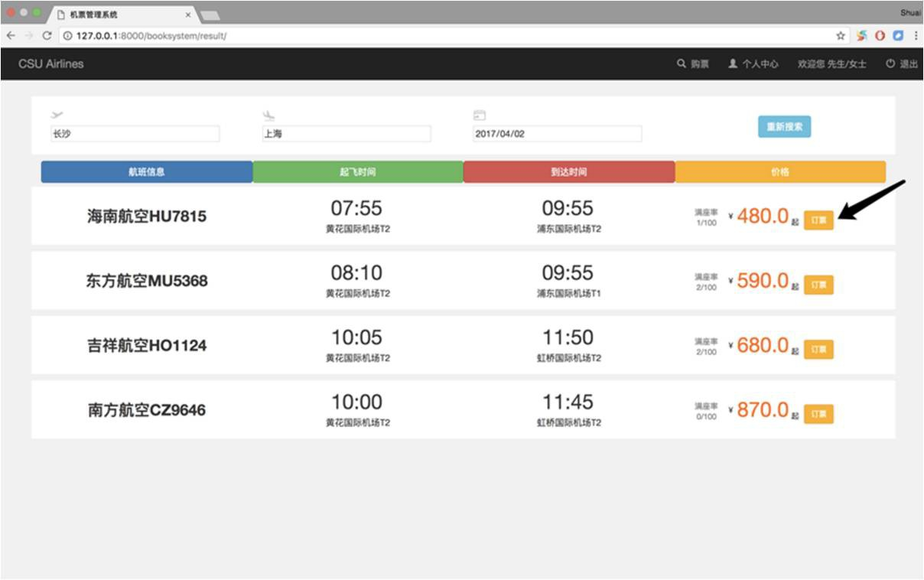
Task: Click the departure plane icon
Action: [x=57, y=115]
